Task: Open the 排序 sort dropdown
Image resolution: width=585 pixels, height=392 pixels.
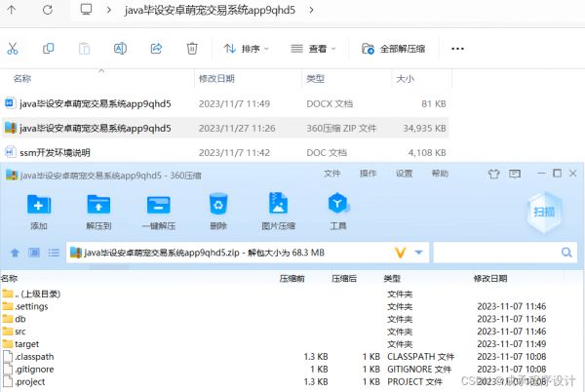Action: (247, 49)
